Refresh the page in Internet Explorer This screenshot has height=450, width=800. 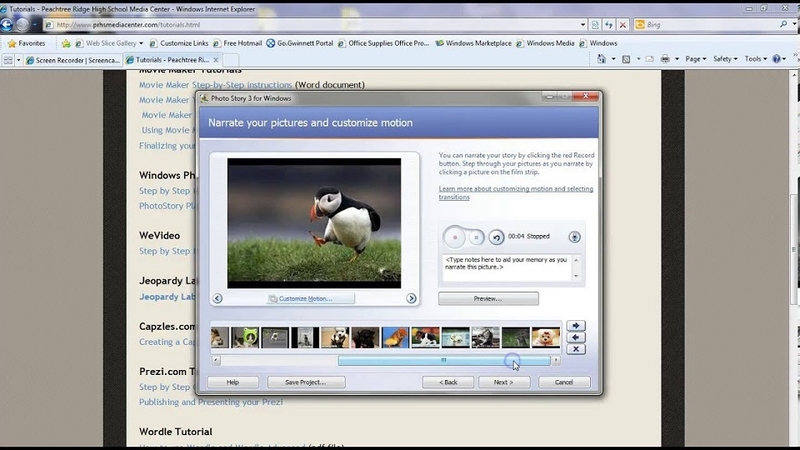(x=609, y=24)
